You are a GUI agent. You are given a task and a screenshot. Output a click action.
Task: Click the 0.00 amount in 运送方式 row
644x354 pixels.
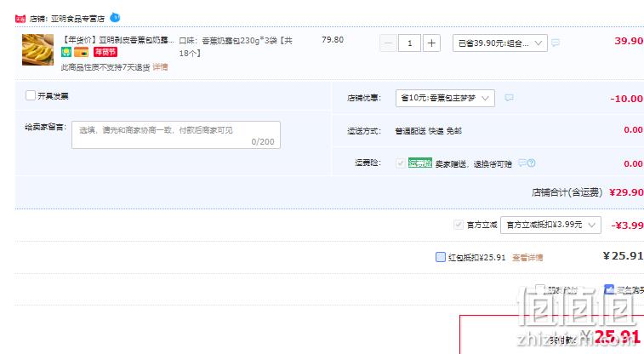click(633, 130)
